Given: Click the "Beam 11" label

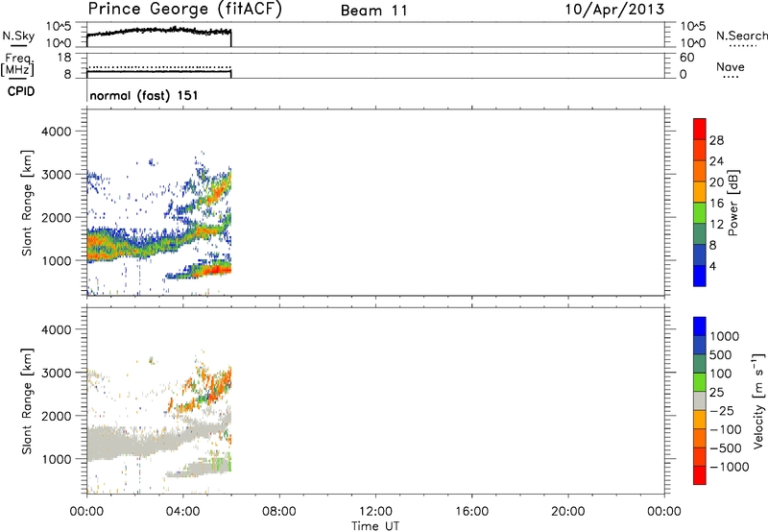Looking at the screenshot, I should (374, 11).
